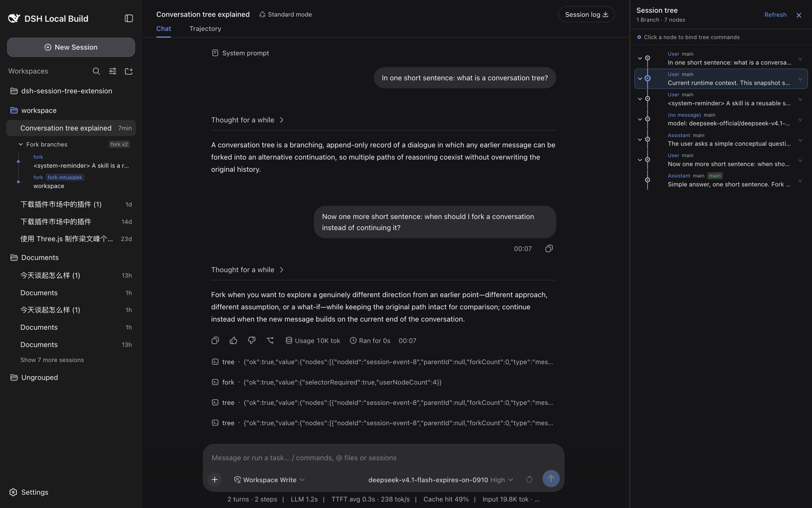This screenshot has width=812, height=508.
Task: Click the green 'main' branch badge
Action: 715,176
